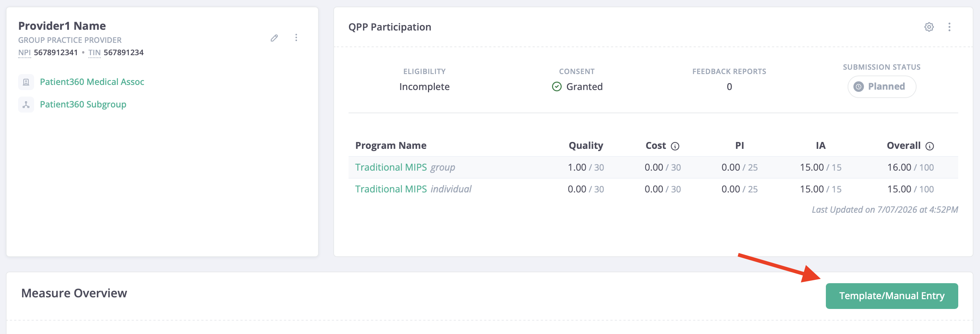Viewport: 980px width, 334px height.
Task: Open provider card three-dot menu
Action: (296, 38)
